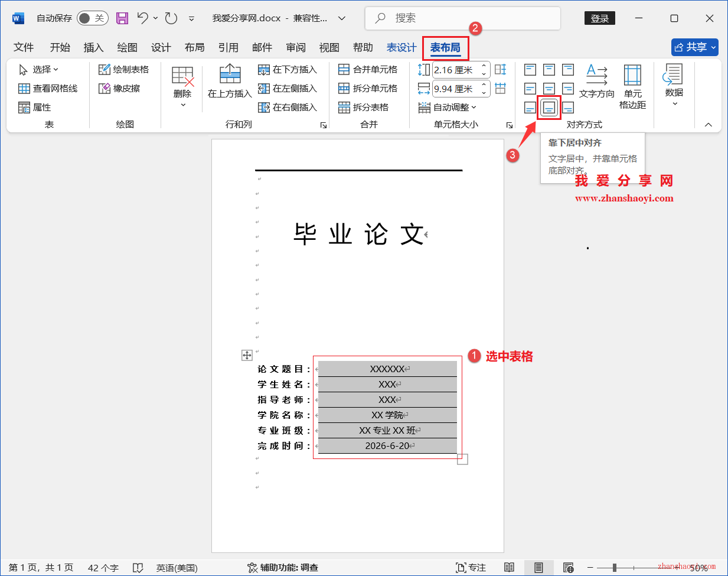Image resolution: width=728 pixels, height=576 pixels.
Task: Switch to the 表设计 tab
Action: (401, 47)
